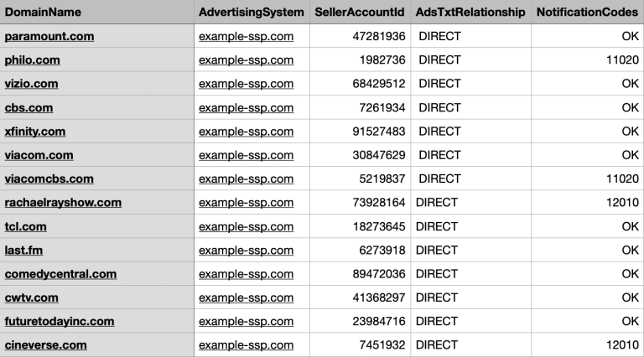Viewport: 644px width, 357px height.
Task: Open the vizio.com link
Action: pyautogui.click(x=32, y=84)
